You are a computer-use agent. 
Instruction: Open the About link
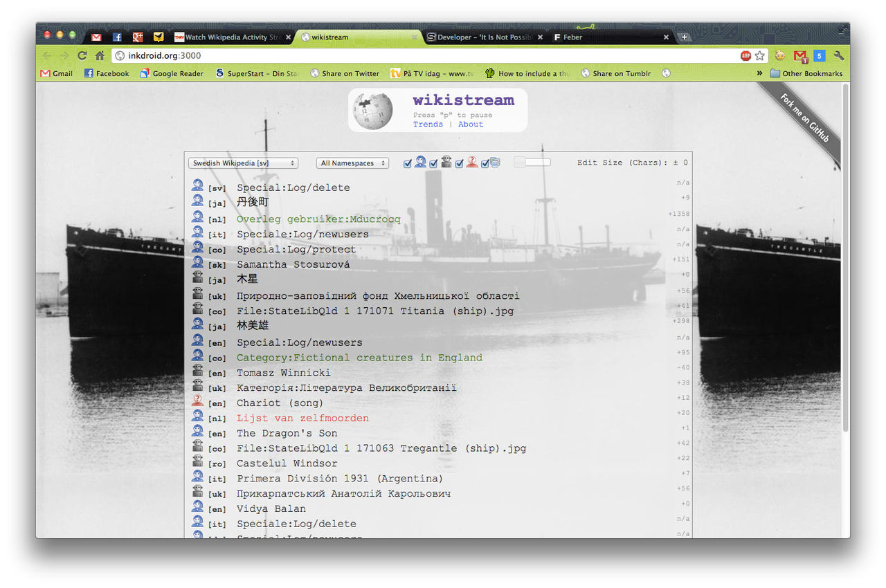[x=471, y=125]
